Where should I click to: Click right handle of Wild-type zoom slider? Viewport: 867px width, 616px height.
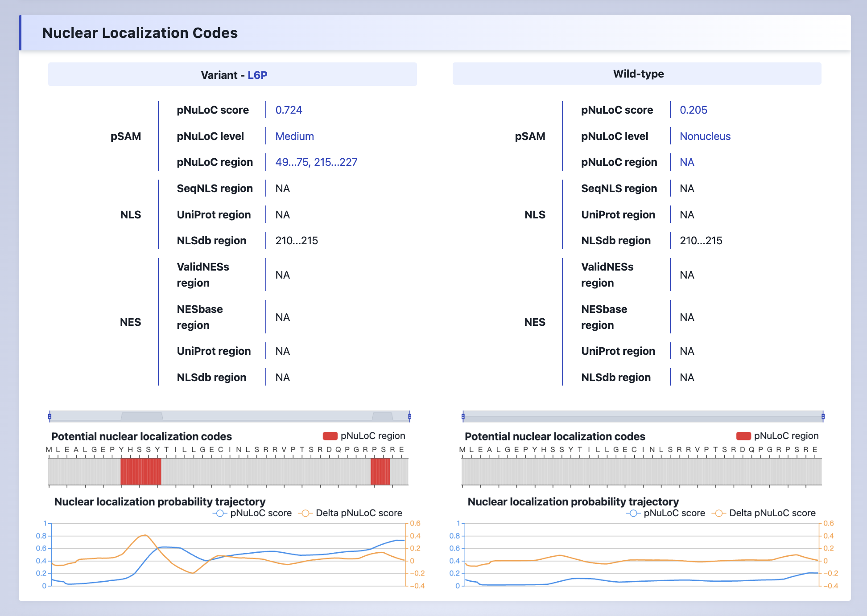pyautogui.click(x=823, y=417)
